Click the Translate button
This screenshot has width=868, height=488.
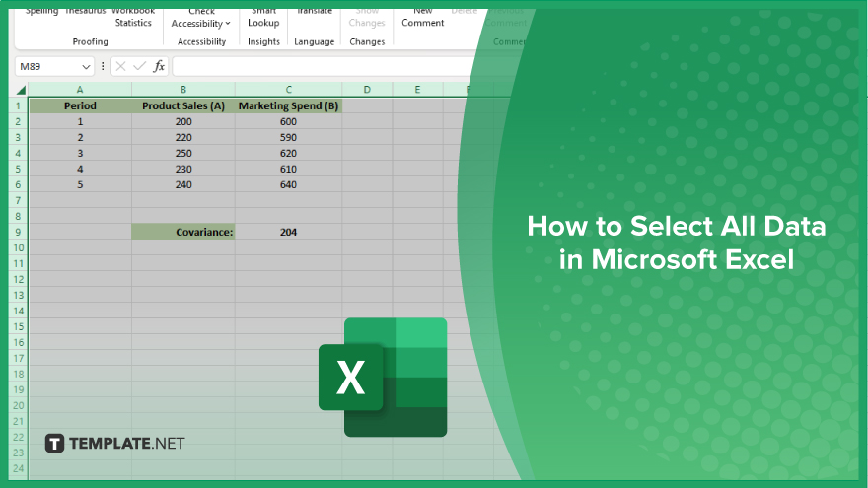coord(315,11)
